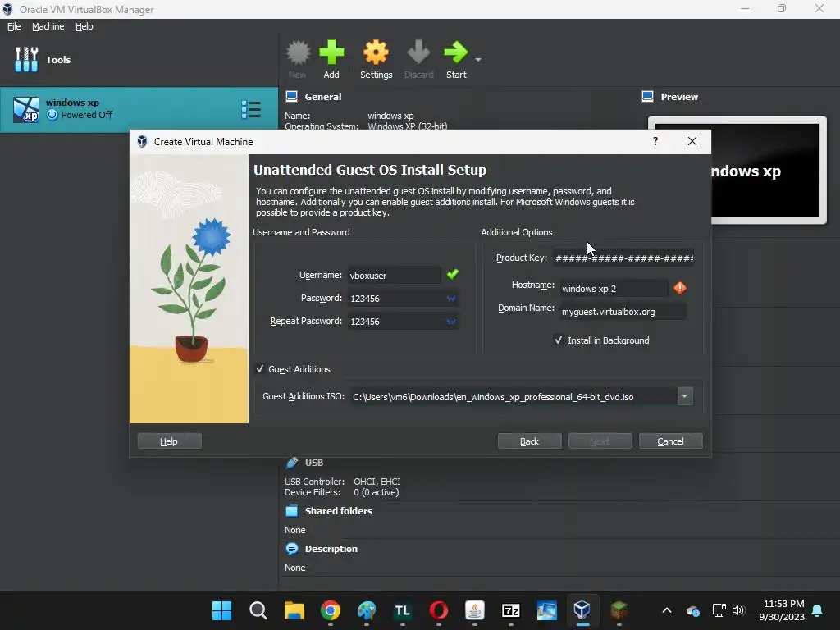Open File Explorer from the taskbar
This screenshot has height=630, width=840.
(294, 610)
